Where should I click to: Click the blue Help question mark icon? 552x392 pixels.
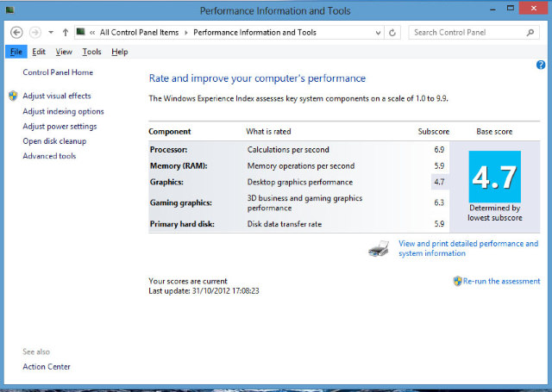pyautogui.click(x=541, y=65)
